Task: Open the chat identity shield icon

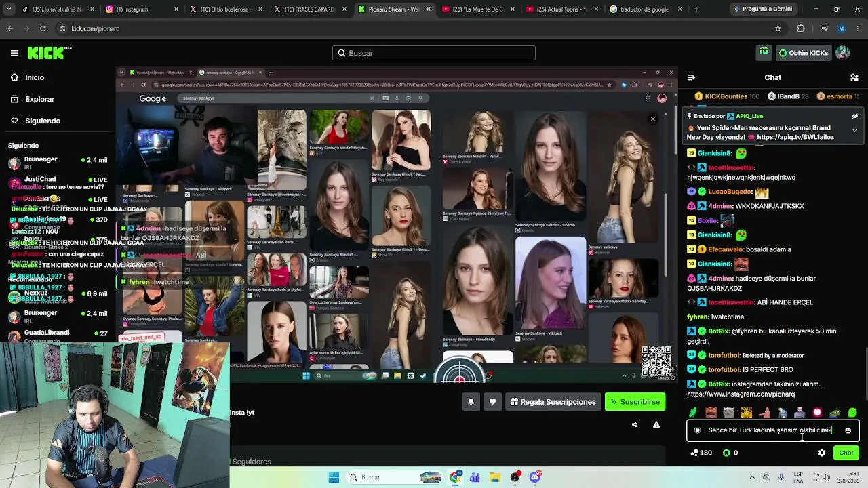Action: click(697, 430)
